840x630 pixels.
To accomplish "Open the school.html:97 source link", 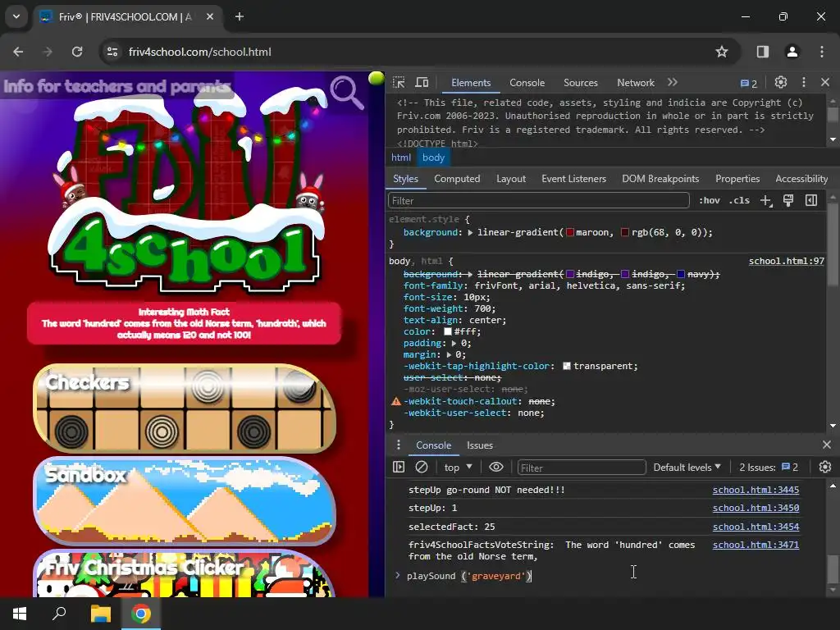I will click(x=786, y=262).
